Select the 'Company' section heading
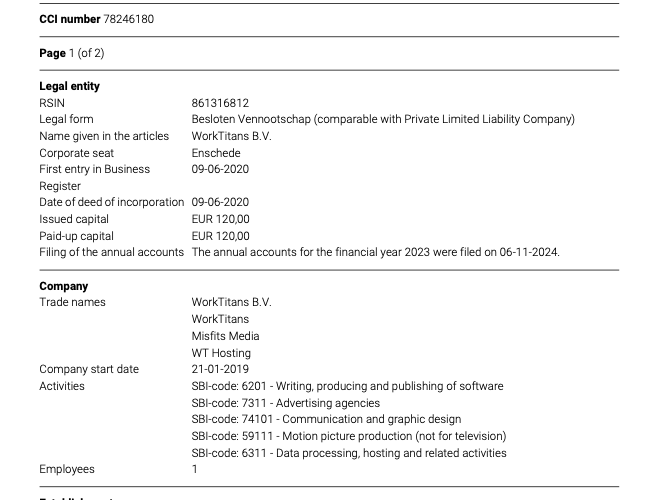The width and height of the screenshot is (647, 500). tap(63, 286)
